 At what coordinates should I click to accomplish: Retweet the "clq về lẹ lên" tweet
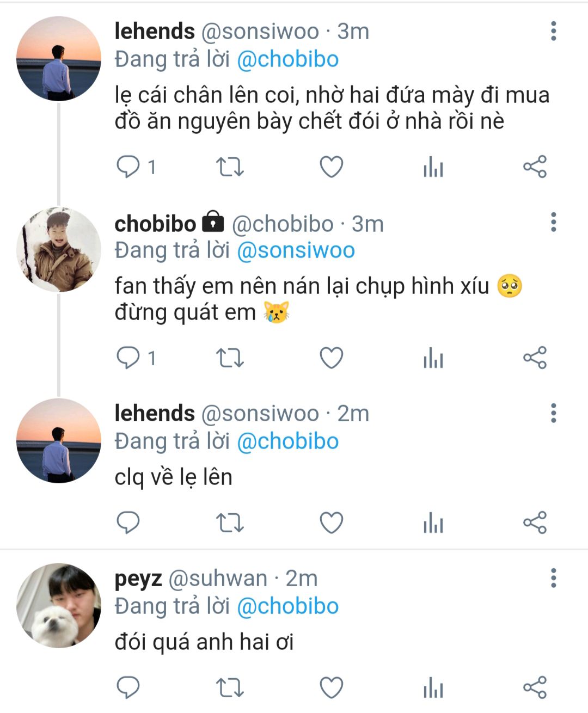pos(230,523)
